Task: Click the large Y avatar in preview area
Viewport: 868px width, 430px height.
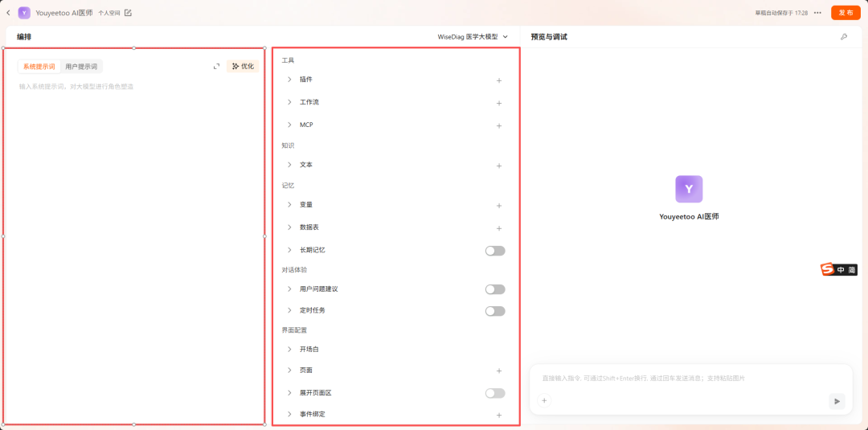Action: (x=689, y=189)
